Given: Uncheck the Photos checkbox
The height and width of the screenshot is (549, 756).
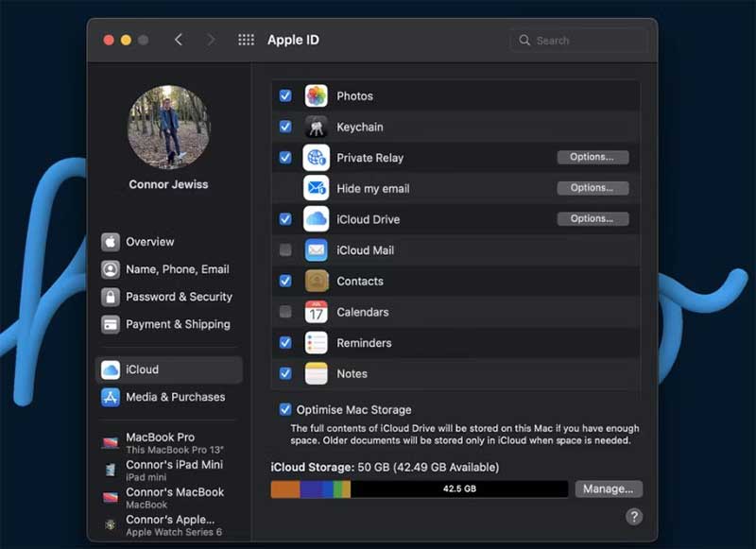Looking at the screenshot, I should coord(285,96).
